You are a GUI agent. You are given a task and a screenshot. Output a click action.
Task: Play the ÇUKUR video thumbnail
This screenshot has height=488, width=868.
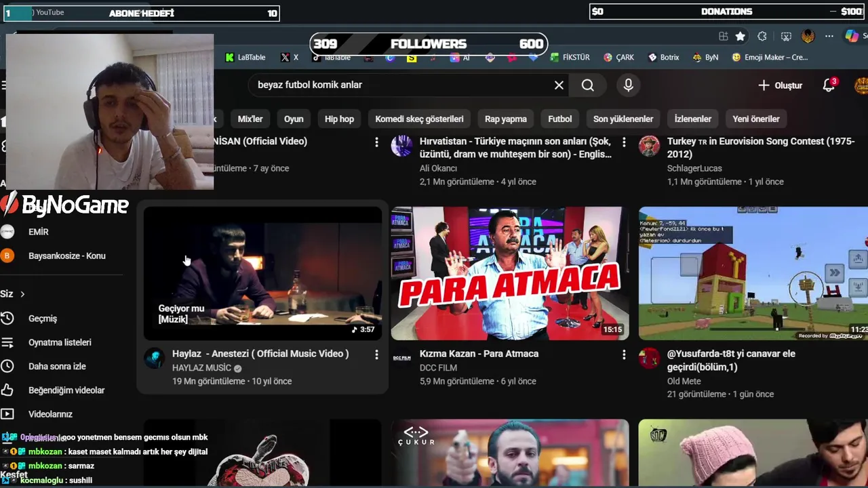510,452
